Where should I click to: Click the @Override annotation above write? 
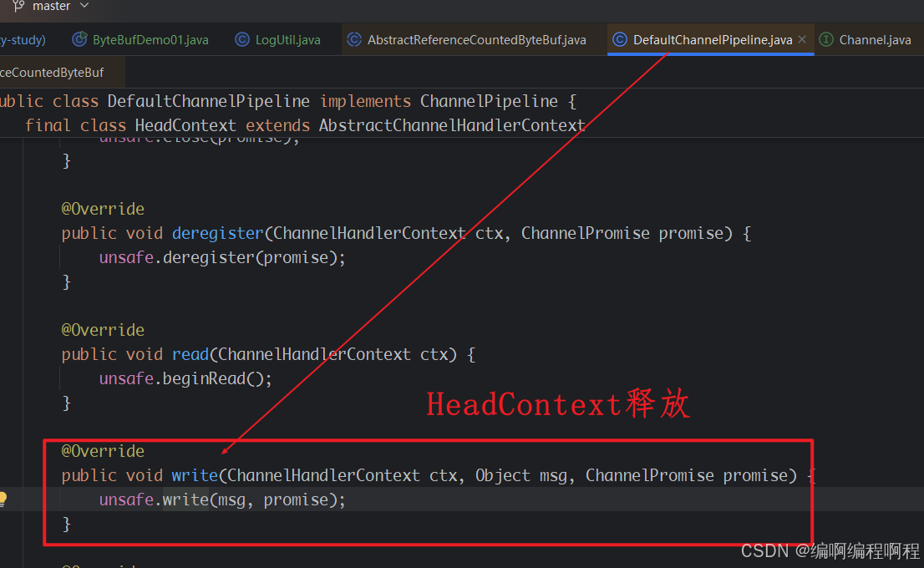tap(103, 451)
